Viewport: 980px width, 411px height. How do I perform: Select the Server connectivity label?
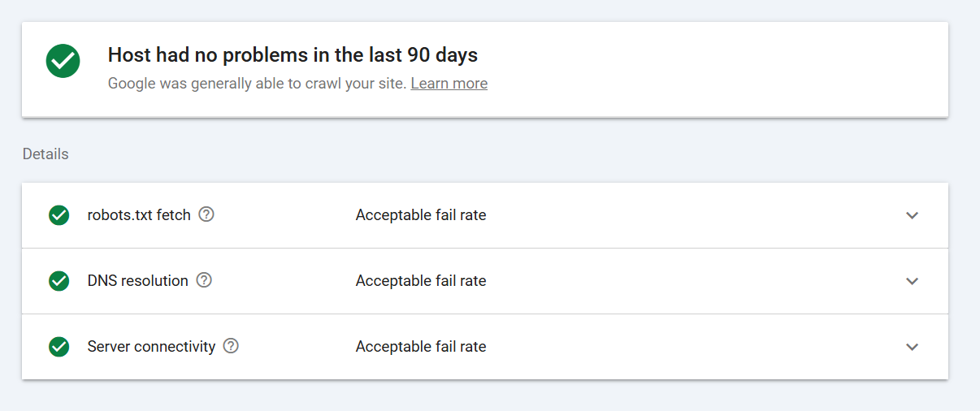(151, 346)
